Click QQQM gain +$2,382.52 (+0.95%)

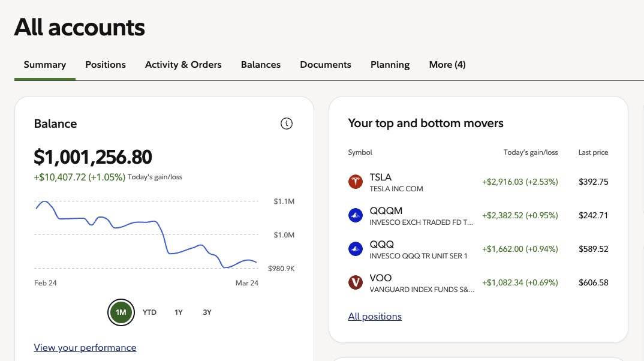point(520,216)
